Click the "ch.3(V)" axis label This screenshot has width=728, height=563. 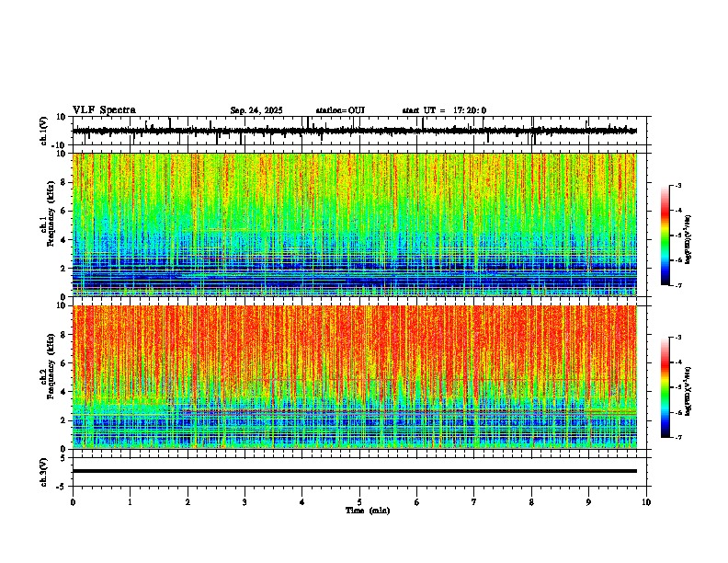point(43,473)
